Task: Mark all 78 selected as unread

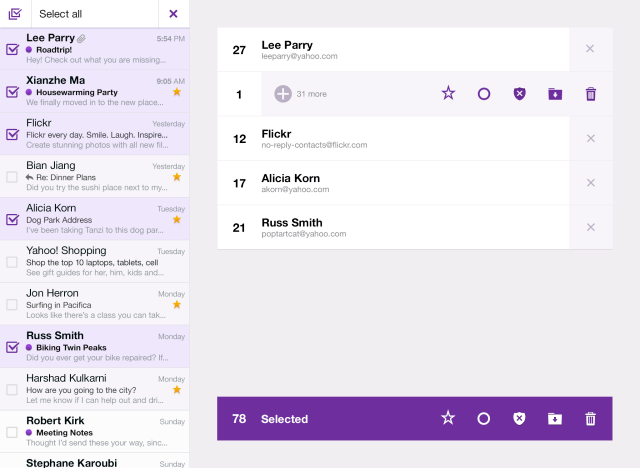Action: point(483,419)
